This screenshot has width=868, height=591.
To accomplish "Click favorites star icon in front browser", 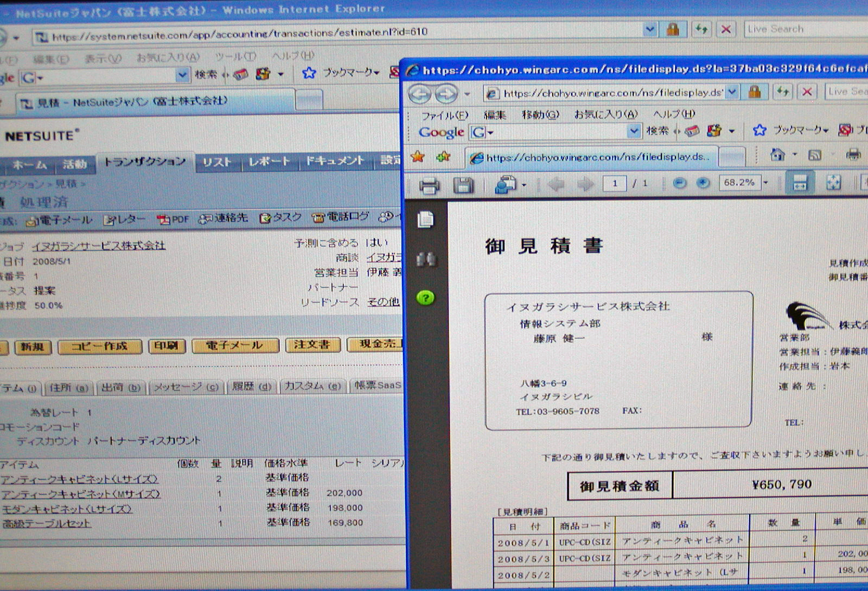I will (x=418, y=157).
